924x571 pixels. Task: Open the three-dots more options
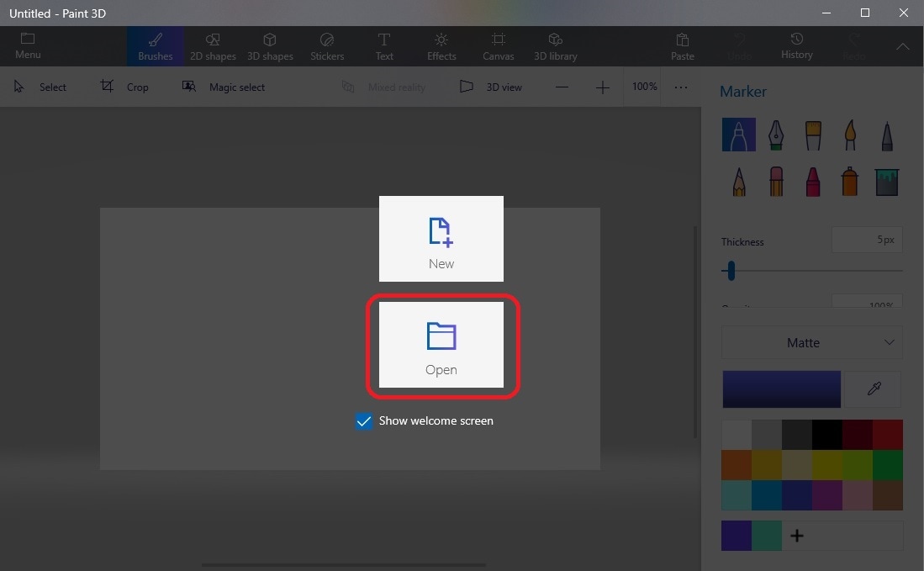pos(681,87)
